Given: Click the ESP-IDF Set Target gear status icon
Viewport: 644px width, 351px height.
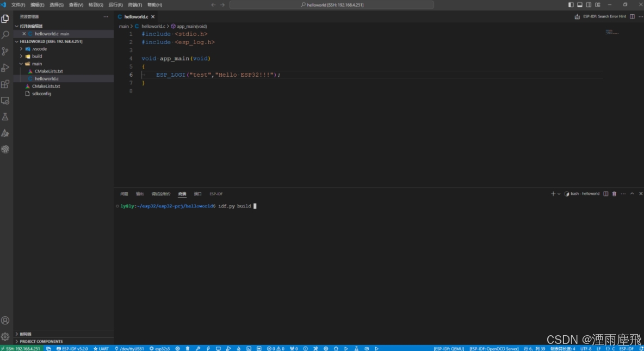Looking at the screenshot, I should (x=177, y=348).
